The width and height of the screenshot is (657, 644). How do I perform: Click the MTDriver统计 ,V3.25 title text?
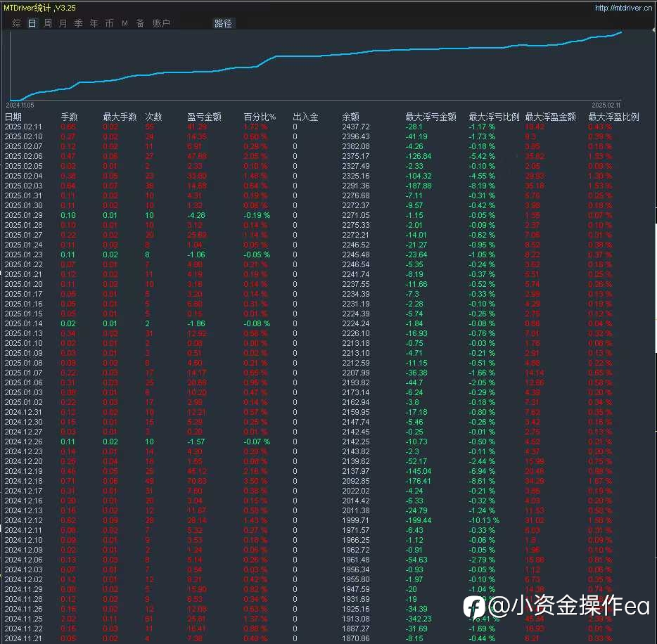pyautogui.click(x=40, y=8)
